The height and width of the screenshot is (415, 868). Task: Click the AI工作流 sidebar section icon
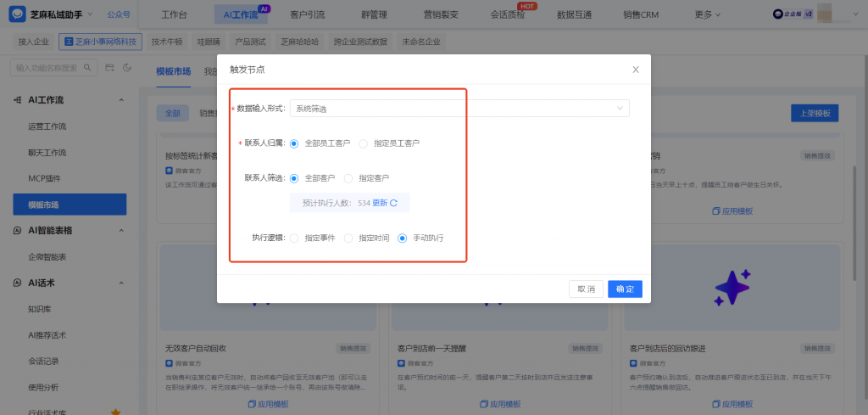point(18,100)
